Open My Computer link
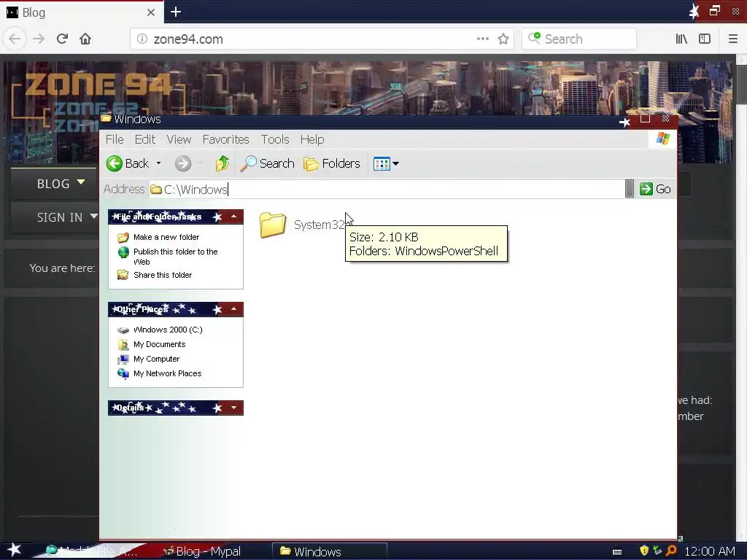This screenshot has width=747, height=560. 156,359
